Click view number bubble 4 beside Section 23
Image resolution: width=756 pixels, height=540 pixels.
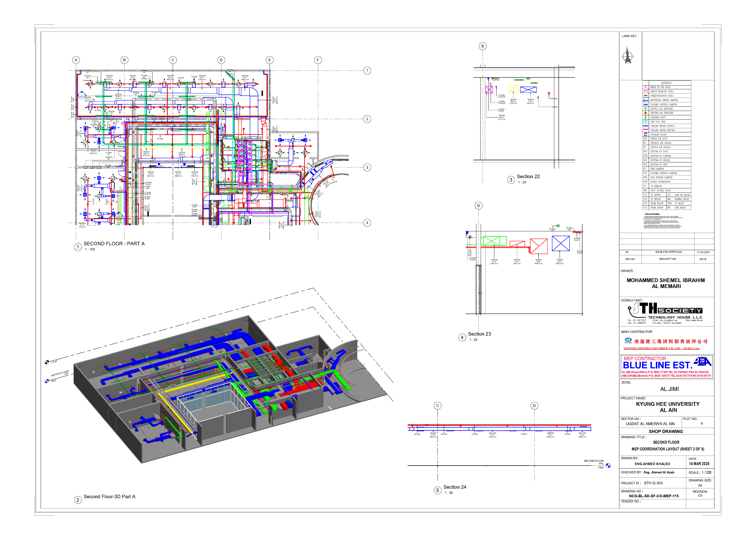click(x=462, y=337)
